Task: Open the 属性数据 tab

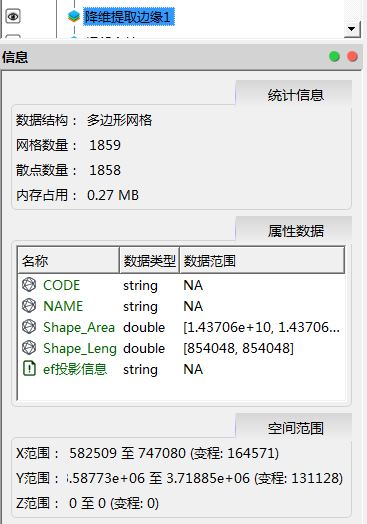Action: click(x=294, y=230)
